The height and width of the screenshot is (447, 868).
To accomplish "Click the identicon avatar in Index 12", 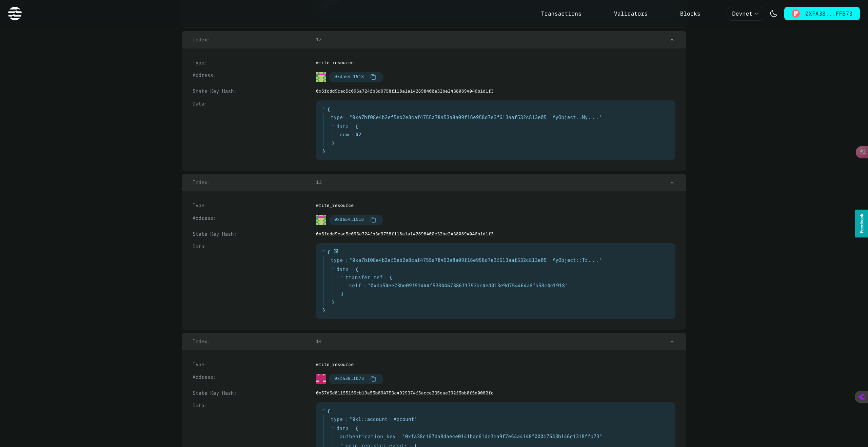I will tap(321, 77).
